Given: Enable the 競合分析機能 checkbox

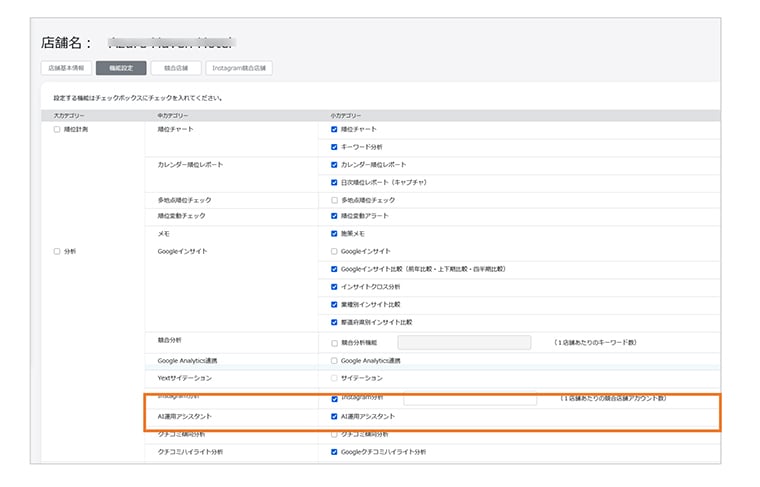Looking at the screenshot, I should (x=334, y=343).
